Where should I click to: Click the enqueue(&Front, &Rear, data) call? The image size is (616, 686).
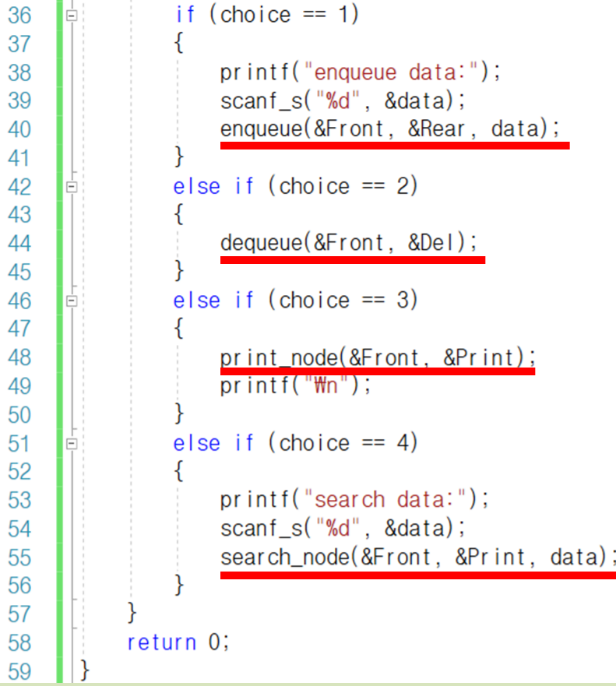390,128
